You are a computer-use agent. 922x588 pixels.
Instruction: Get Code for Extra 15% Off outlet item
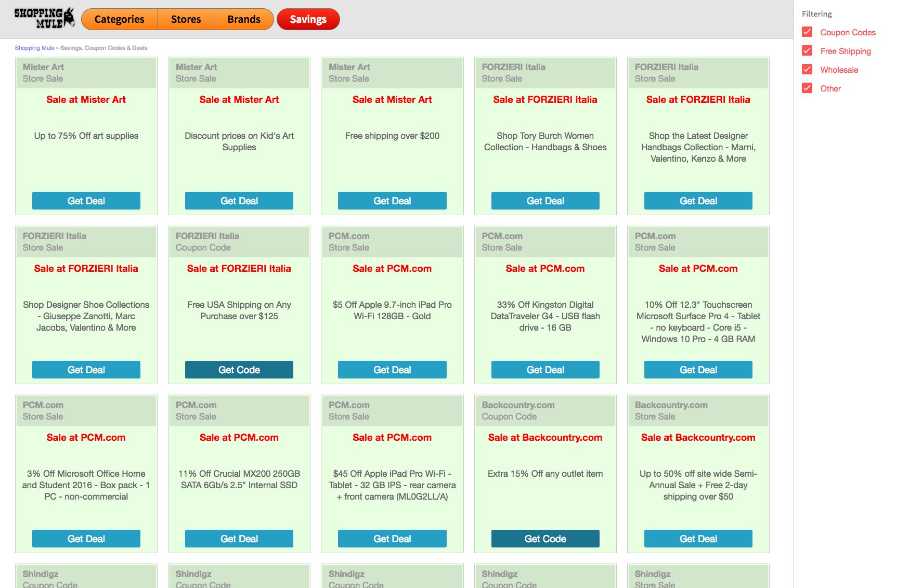[x=546, y=539]
